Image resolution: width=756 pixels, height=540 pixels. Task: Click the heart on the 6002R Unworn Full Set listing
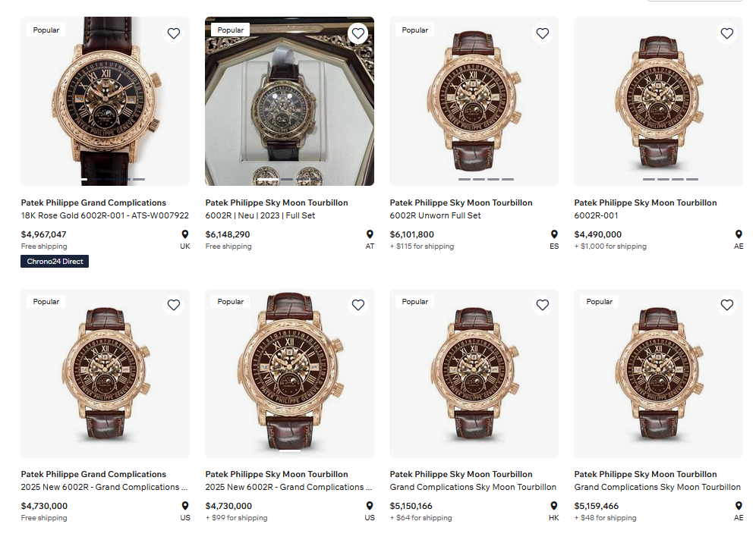coord(543,33)
